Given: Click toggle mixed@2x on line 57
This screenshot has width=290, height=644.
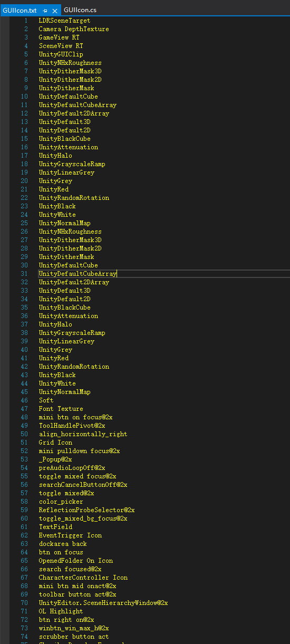Looking at the screenshot, I should (66, 493).
